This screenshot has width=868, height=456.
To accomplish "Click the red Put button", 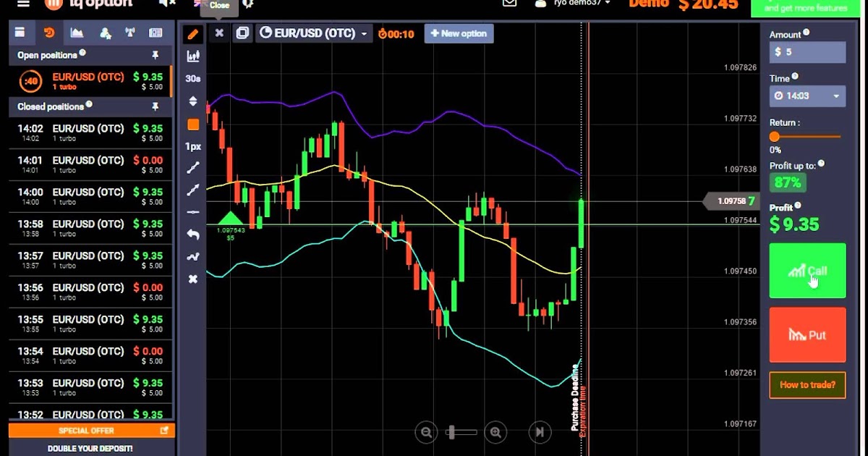I will click(807, 334).
